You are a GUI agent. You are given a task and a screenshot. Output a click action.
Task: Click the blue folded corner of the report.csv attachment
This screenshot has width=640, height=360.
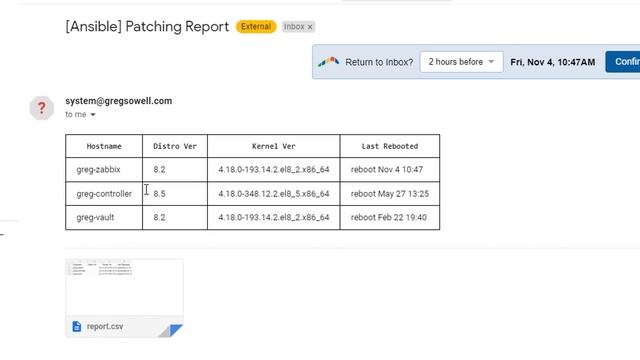176,330
